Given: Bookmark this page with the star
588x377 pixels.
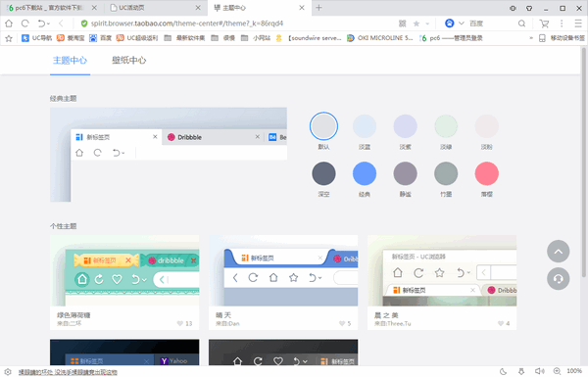Looking at the screenshot, I should point(416,24).
